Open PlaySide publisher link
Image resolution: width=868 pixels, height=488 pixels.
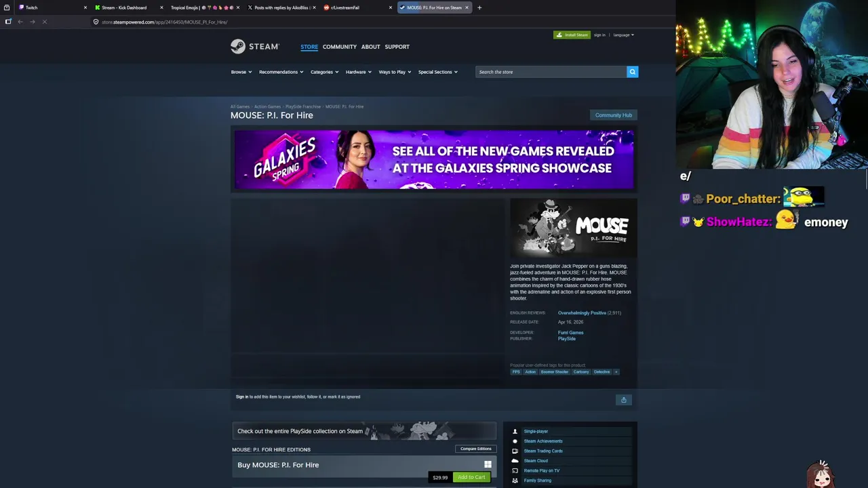(x=566, y=339)
